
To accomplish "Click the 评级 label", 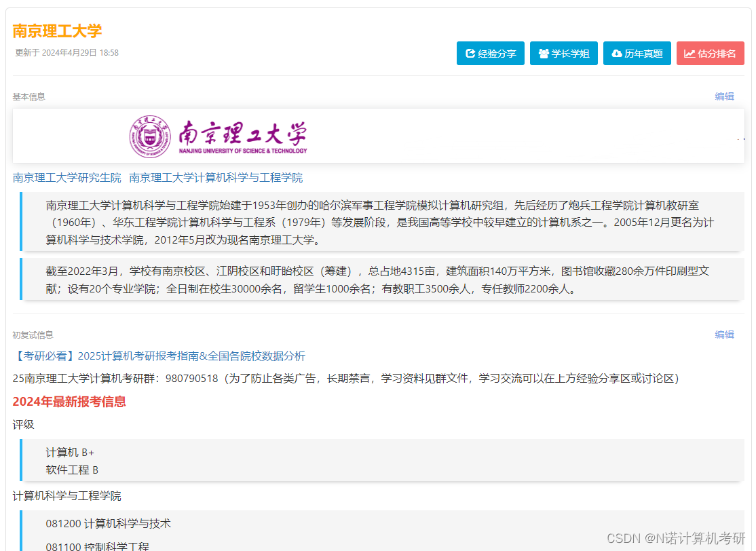I will 23,425.
